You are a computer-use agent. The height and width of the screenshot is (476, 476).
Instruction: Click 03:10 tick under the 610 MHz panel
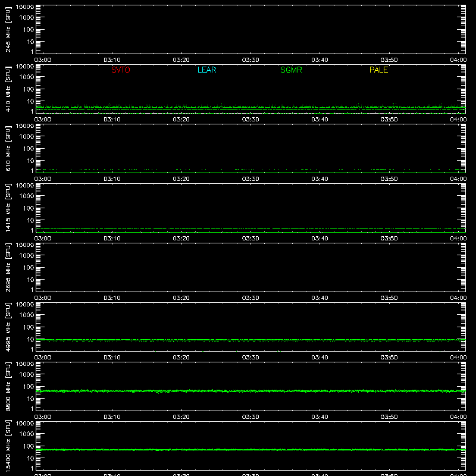[112, 179]
